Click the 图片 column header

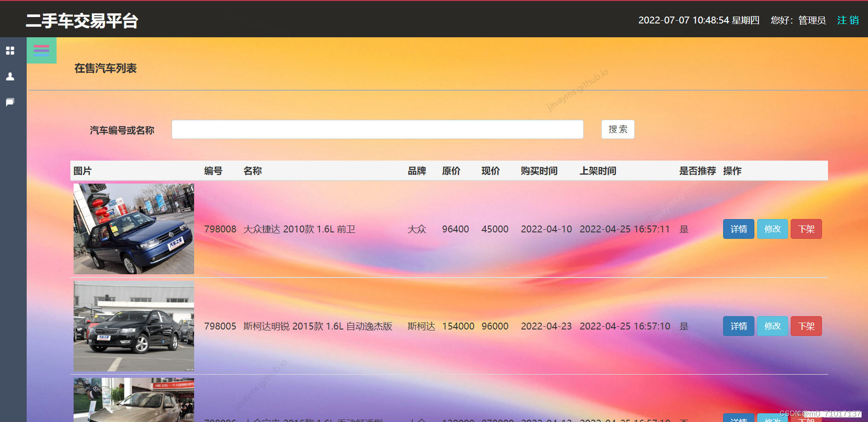tap(83, 171)
